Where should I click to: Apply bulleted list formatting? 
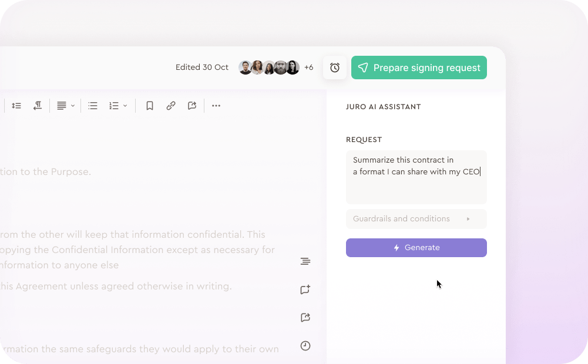tap(93, 106)
